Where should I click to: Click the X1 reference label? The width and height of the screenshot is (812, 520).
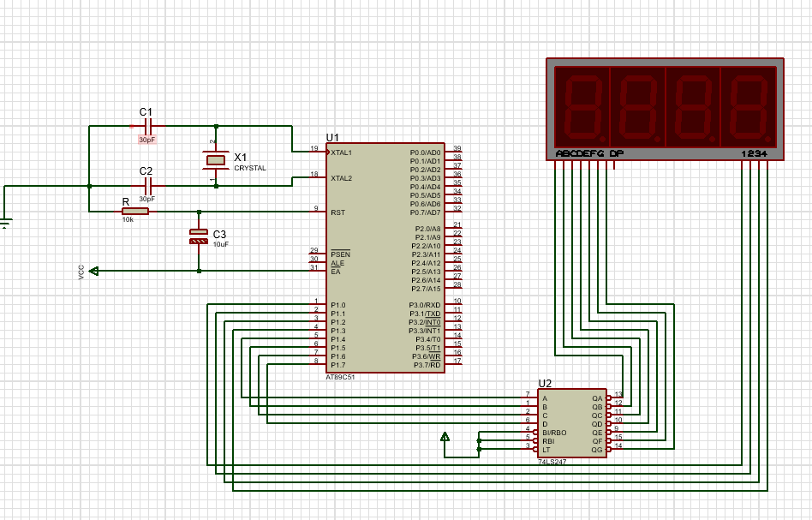(x=241, y=158)
